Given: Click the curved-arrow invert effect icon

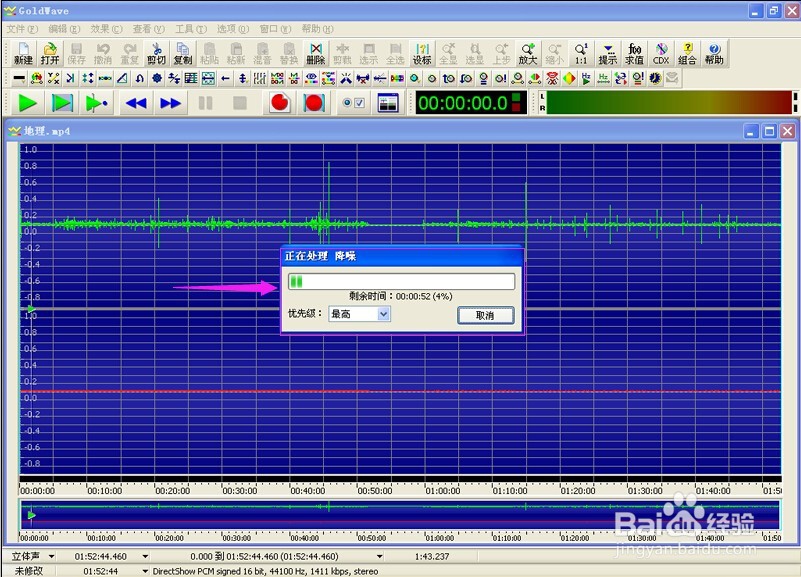Looking at the screenshot, I should click(139, 78).
